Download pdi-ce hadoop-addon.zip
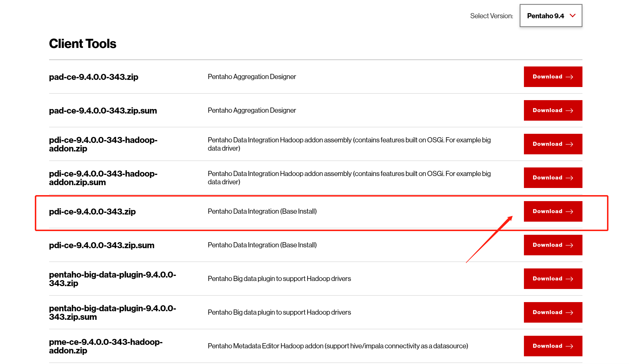Viewport: 629px width, 364px height. point(552,144)
